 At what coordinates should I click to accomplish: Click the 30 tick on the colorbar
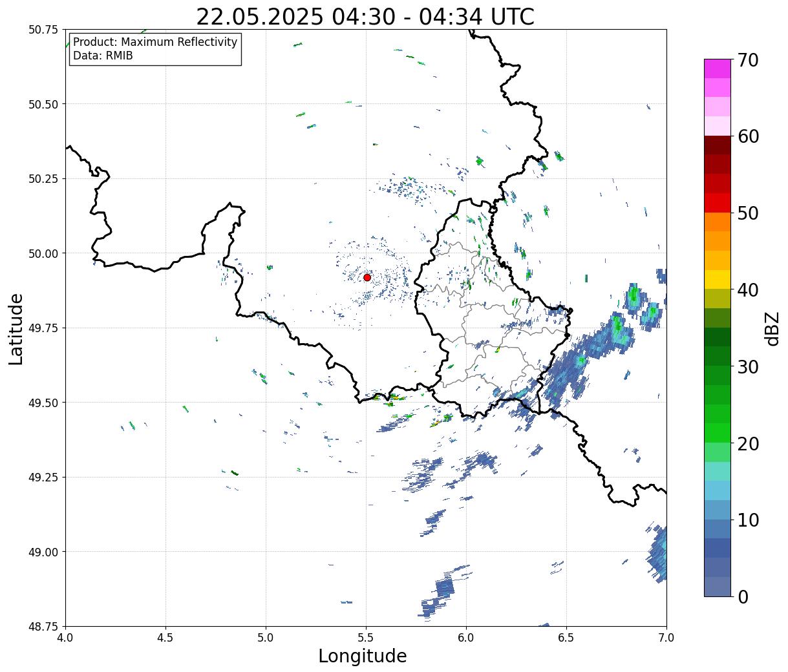(x=747, y=366)
